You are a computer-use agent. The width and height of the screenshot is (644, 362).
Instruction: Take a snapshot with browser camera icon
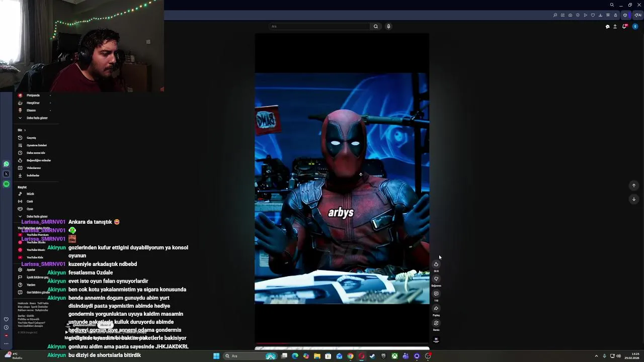coord(570,15)
